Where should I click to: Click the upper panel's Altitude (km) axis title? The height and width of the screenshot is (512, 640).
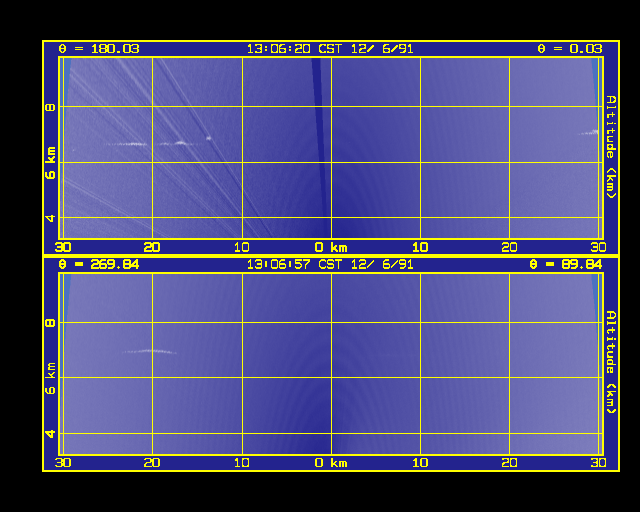click(x=611, y=147)
